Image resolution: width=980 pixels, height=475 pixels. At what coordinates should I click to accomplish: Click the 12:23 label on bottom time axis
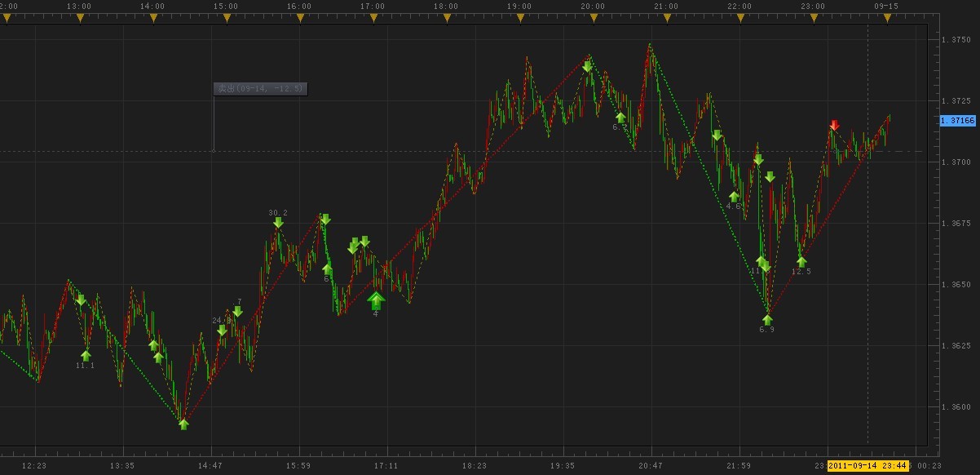tap(34, 466)
